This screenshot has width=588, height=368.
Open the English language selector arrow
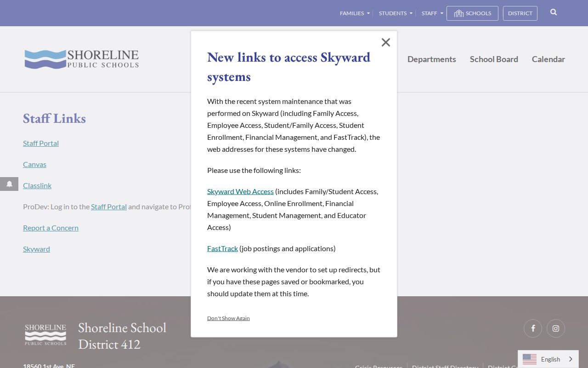tap(571, 359)
